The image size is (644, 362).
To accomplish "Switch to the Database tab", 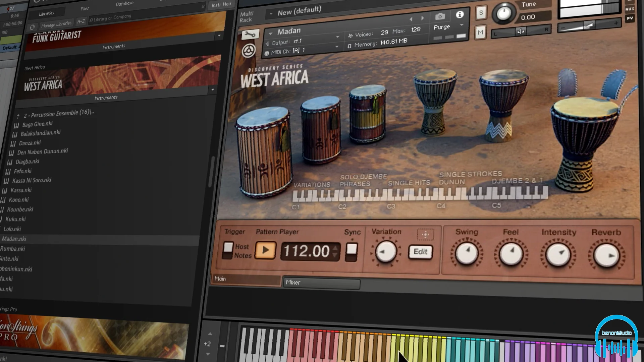I will 124,4.
